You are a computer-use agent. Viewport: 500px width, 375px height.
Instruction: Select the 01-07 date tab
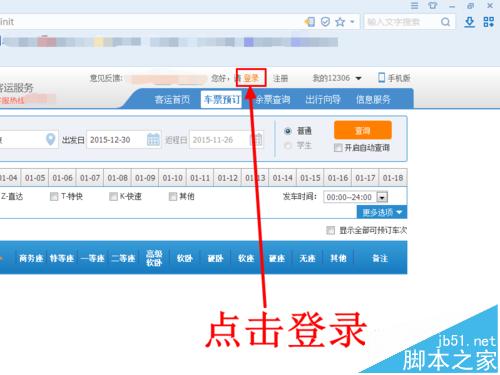click(90, 178)
